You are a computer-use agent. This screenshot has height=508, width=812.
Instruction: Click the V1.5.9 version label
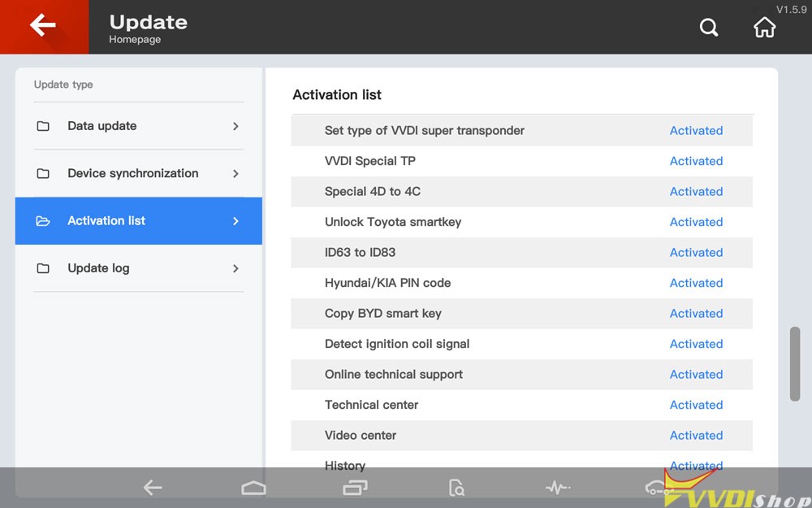click(791, 10)
